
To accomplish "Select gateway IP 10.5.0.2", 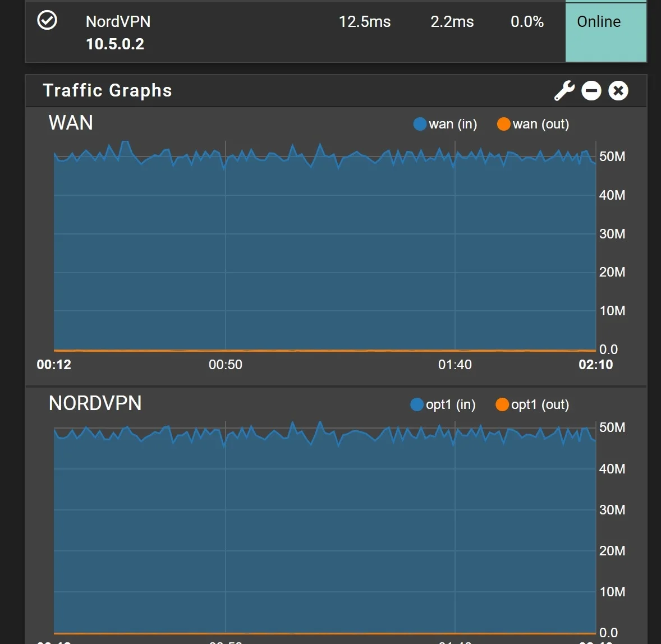I will pyautogui.click(x=115, y=44).
